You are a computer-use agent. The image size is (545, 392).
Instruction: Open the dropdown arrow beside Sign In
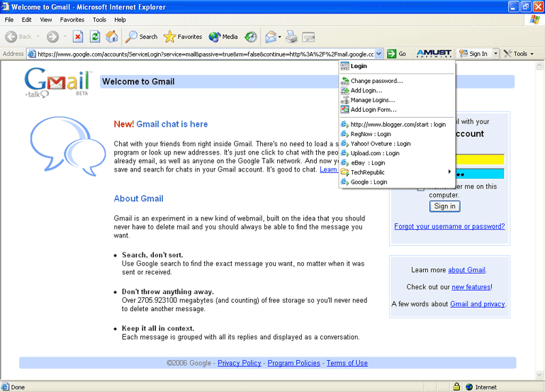496,54
